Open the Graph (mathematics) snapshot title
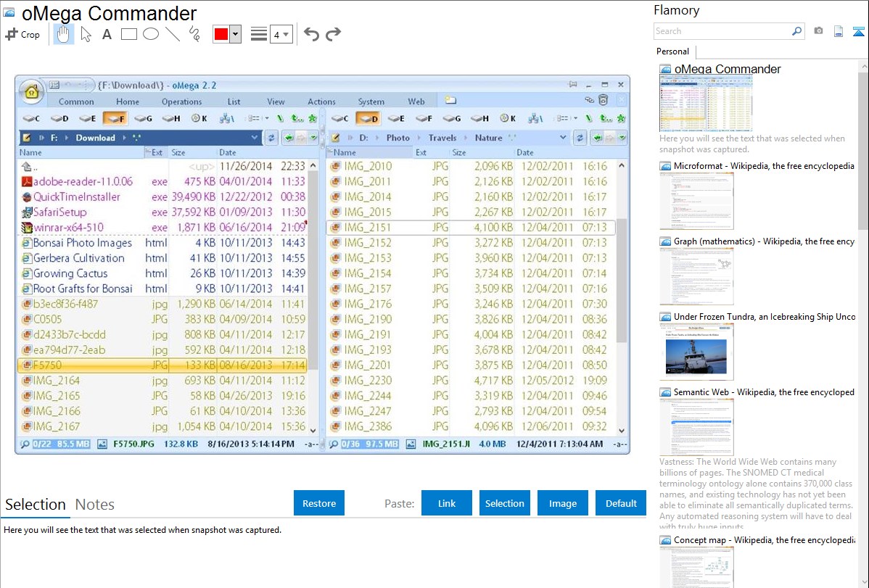 tap(764, 241)
